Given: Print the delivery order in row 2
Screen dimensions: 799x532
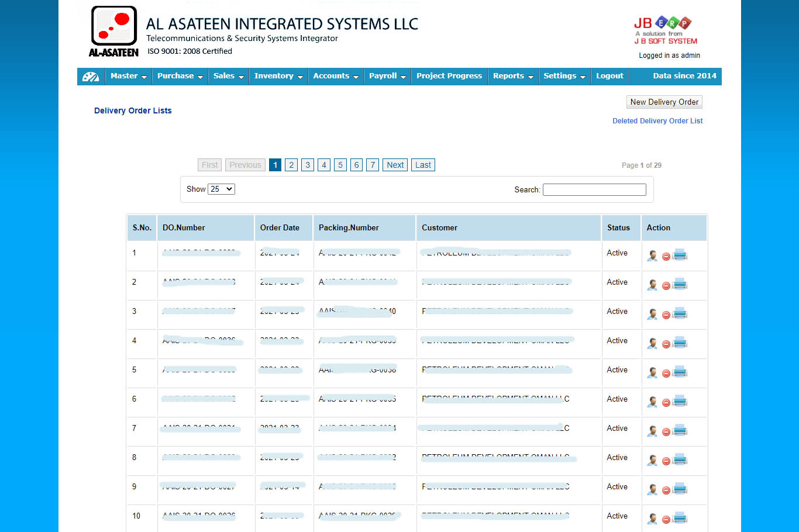Looking at the screenshot, I should [x=680, y=284].
